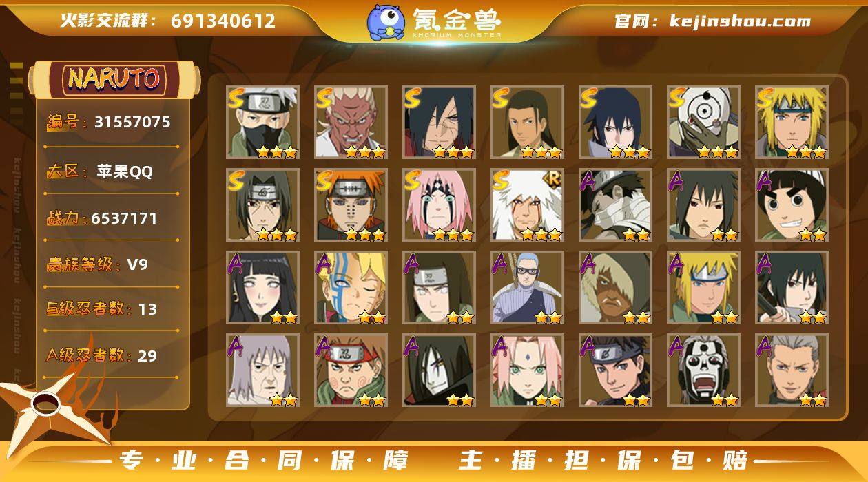This screenshot has width=868, height=482.
Task: Select the V9 noble level row
Action: point(112,264)
